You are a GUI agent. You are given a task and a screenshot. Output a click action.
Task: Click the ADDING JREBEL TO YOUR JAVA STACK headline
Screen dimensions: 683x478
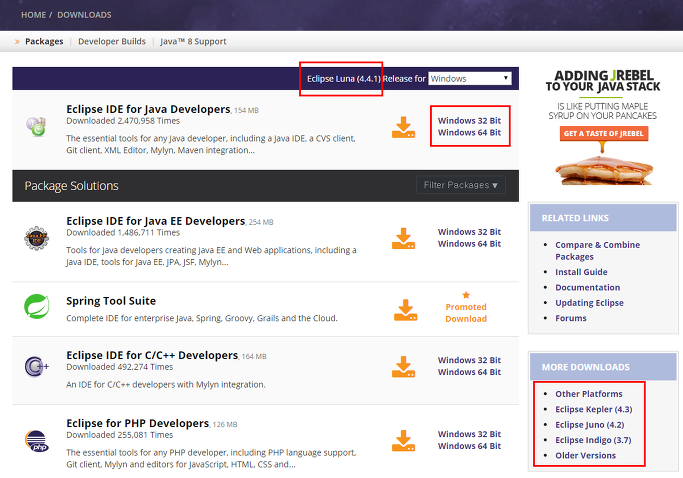tap(603, 81)
